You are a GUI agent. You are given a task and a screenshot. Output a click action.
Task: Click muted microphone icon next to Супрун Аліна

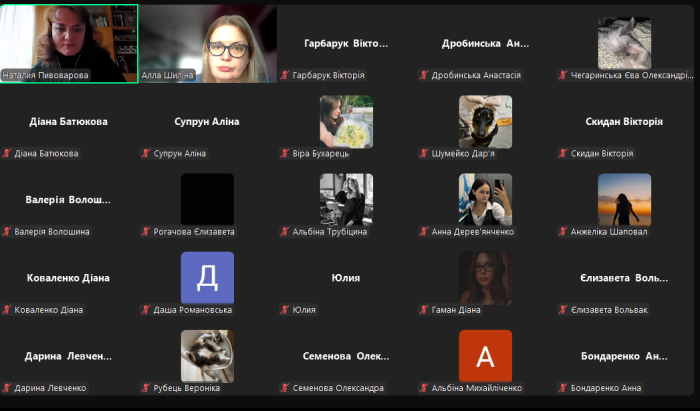146,153
